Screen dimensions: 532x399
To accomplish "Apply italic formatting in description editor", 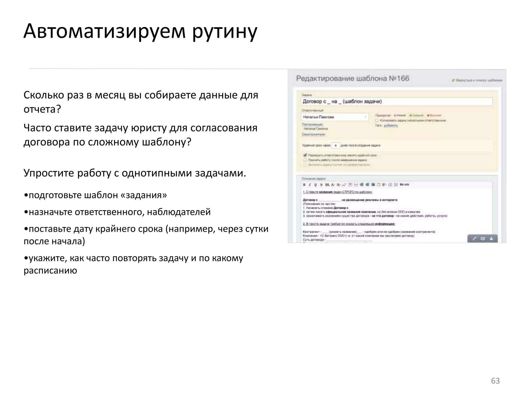I will [x=310, y=185].
